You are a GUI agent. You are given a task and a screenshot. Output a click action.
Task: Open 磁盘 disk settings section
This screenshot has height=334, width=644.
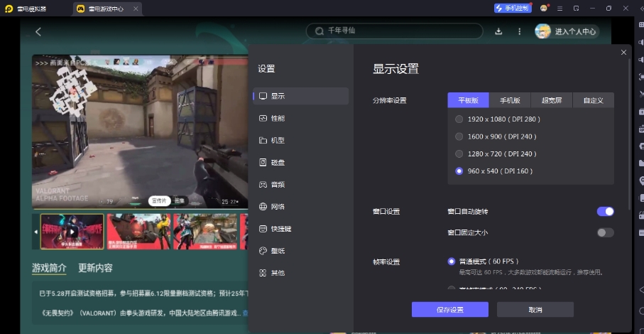click(x=301, y=163)
